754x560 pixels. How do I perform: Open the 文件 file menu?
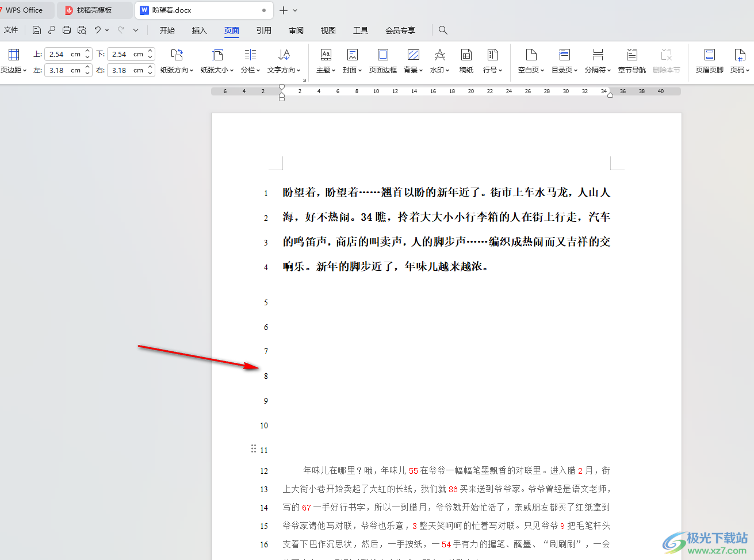click(x=11, y=30)
